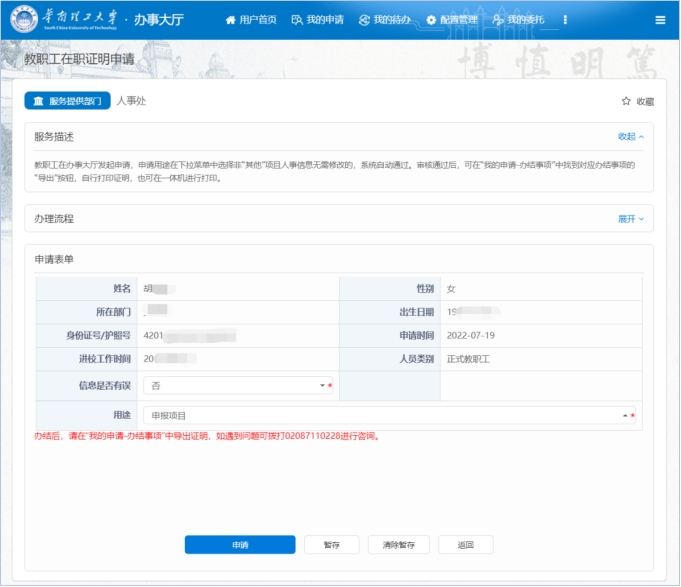
Task: Click the 配置管理 gear icon
Action: (x=431, y=20)
